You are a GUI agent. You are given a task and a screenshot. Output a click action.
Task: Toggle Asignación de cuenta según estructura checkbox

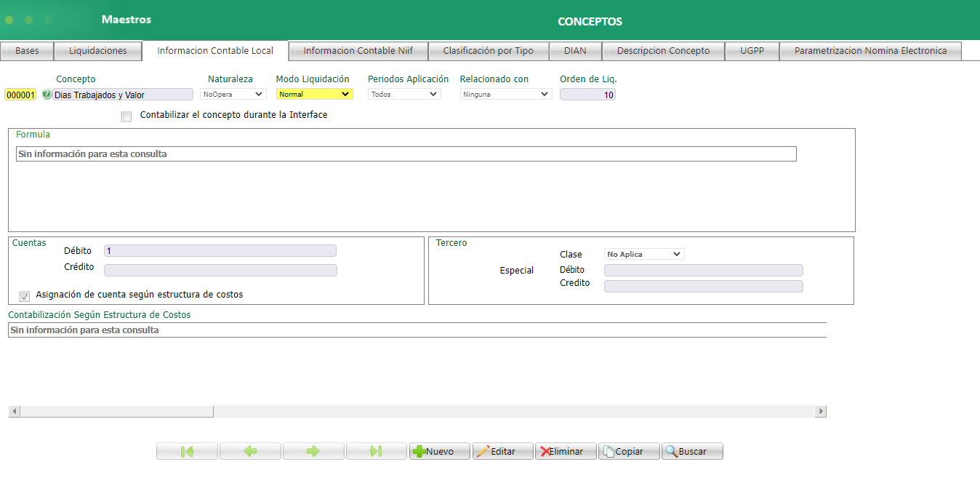click(x=25, y=296)
